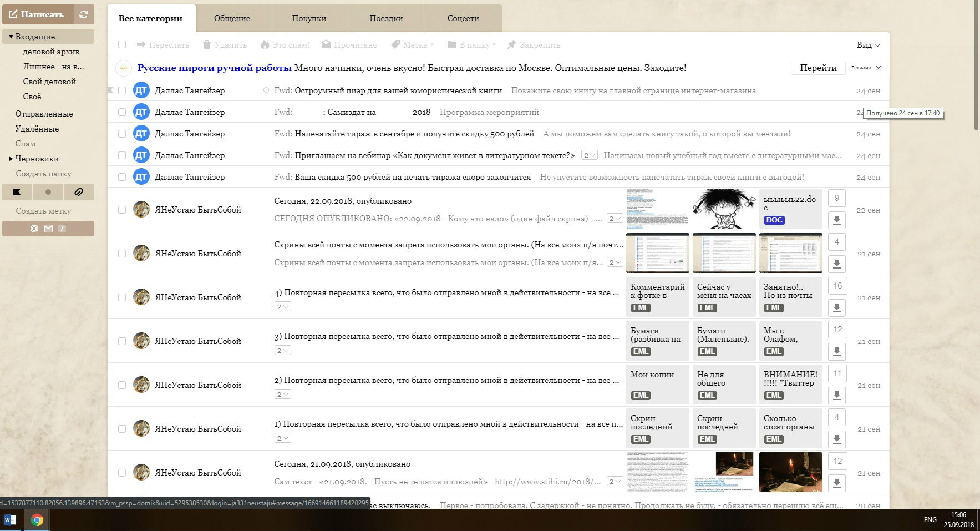Filter by attachments paperclip icon in sidebar
980x531 pixels.
(79, 192)
